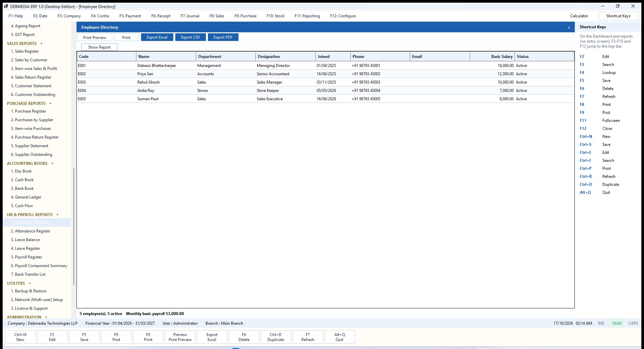Open the Calculator from the top bar

pos(579,16)
